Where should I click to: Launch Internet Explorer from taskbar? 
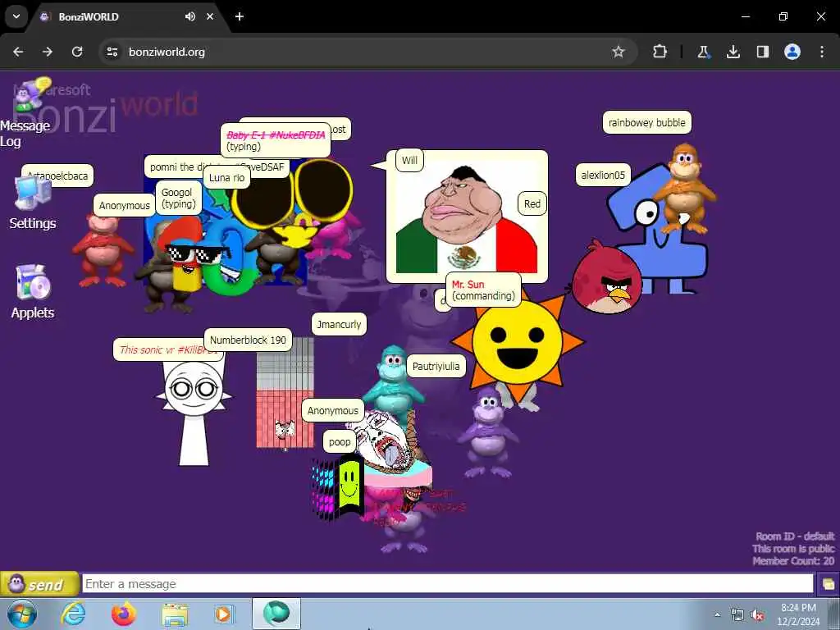pyautogui.click(x=73, y=614)
